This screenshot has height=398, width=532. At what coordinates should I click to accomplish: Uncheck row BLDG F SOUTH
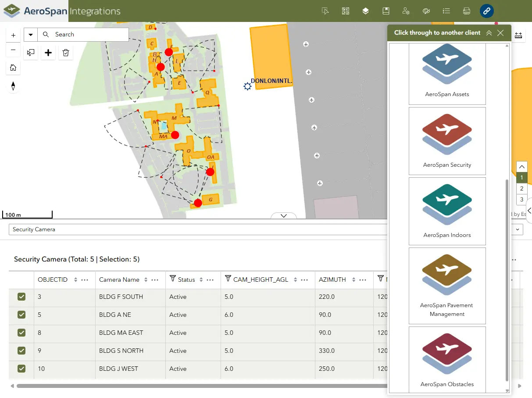21,297
